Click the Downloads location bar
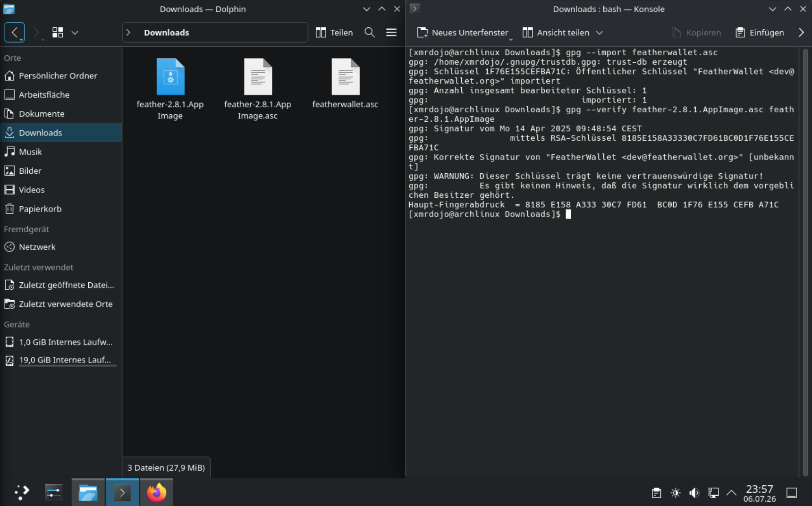The height and width of the screenshot is (506, 812). click(215, 33)
